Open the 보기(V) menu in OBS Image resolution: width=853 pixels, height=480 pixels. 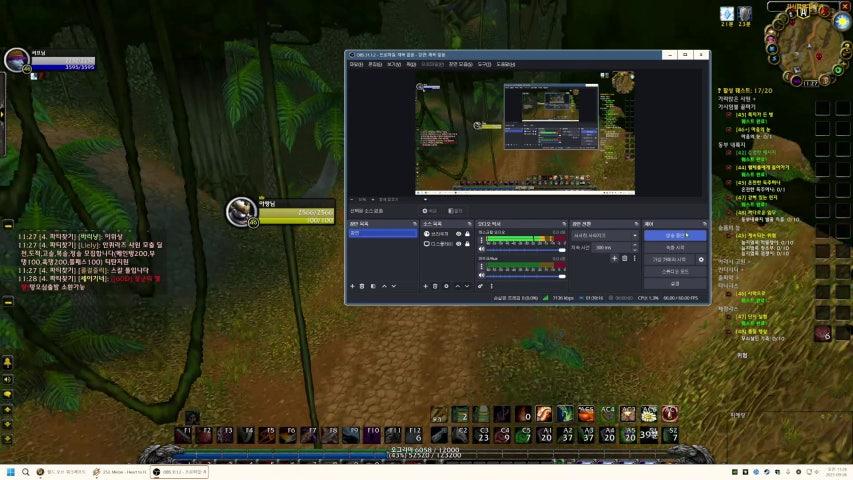pyautogui.click(x=394, y=64)
